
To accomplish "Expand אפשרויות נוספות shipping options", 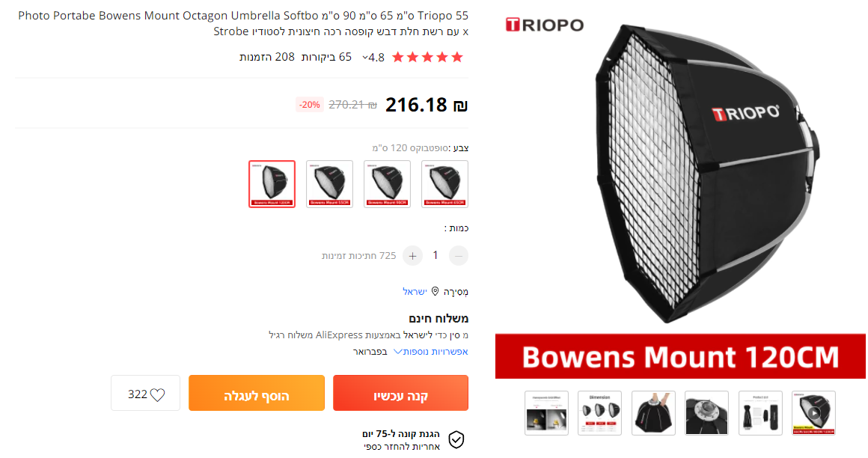I will pyautogui.click(x=431, y=352).
